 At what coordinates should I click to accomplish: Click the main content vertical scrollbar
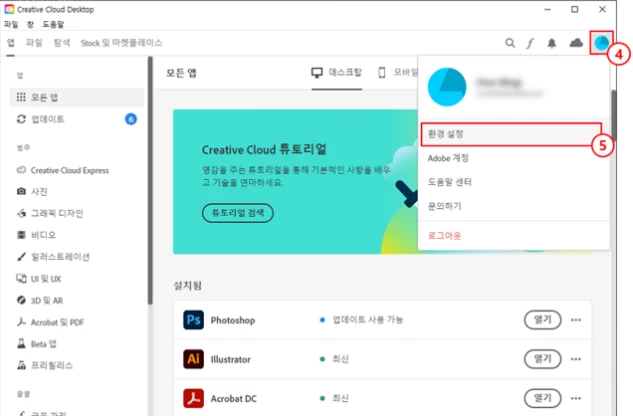614,115
